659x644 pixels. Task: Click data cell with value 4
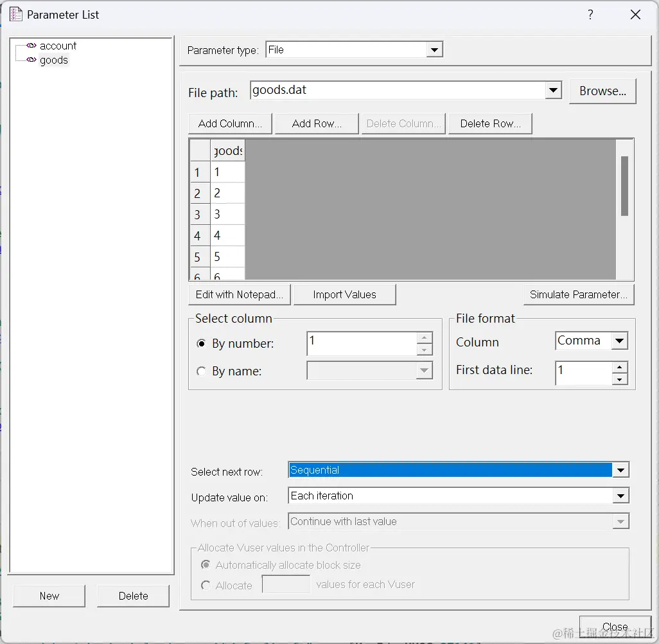pos(227,236)
